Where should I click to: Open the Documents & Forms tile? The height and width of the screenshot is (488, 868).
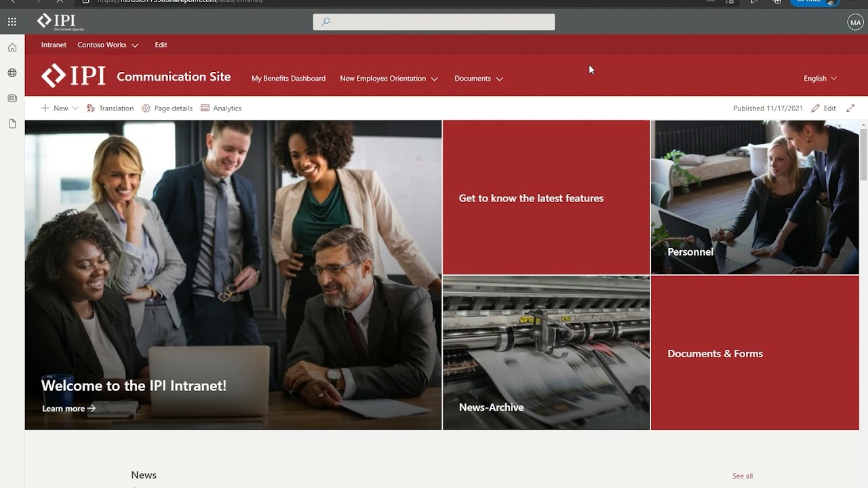pyautogui.click(x=755, y=352)
